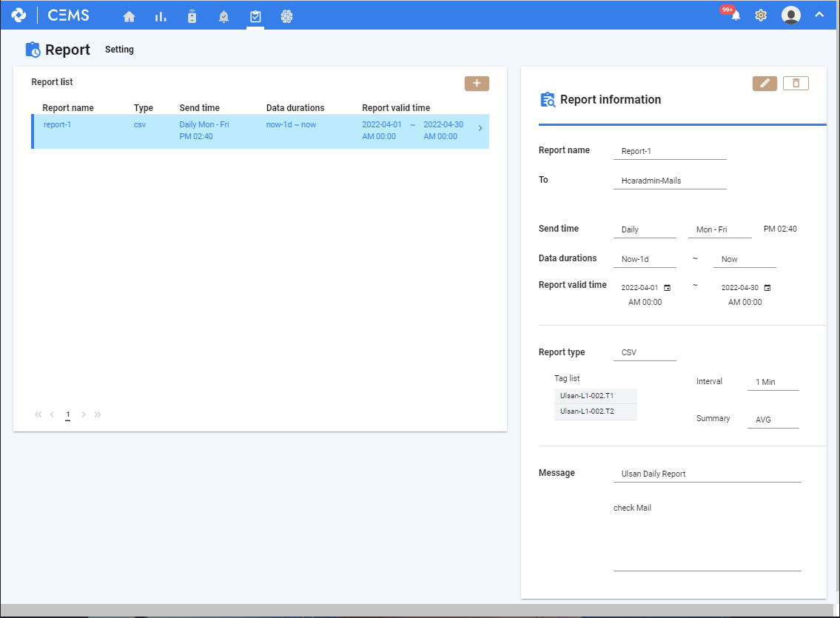Screen dimensions: 840x618
Task: Open the bar chart analytics icon
Action: tap(161, 16)
